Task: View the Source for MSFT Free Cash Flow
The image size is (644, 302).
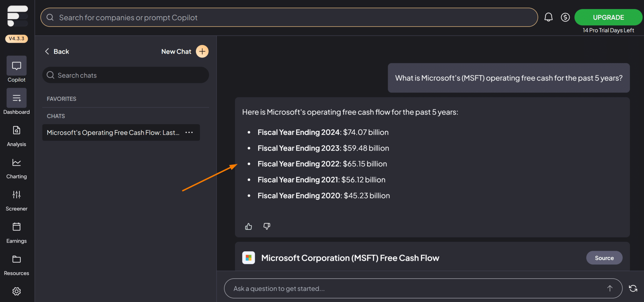Action: click(x=604, y=258)
